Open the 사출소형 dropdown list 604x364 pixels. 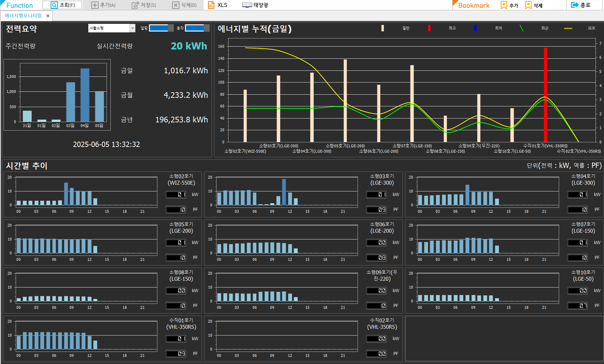tap(132, 28)
